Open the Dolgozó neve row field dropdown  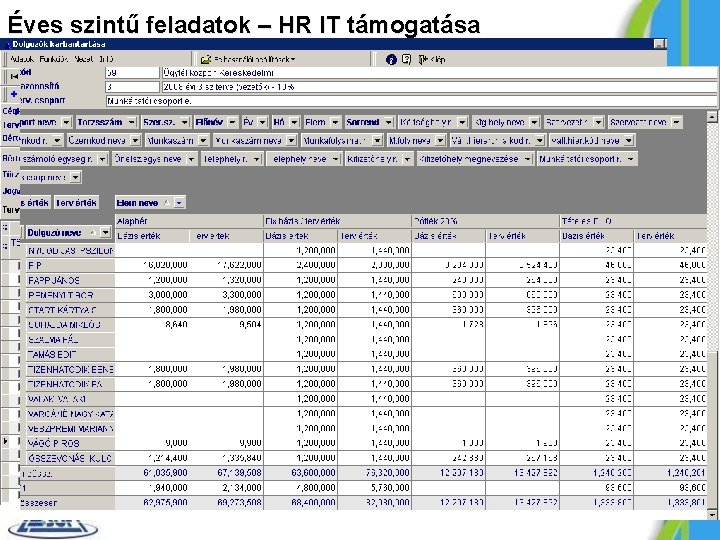pos(106,233)
